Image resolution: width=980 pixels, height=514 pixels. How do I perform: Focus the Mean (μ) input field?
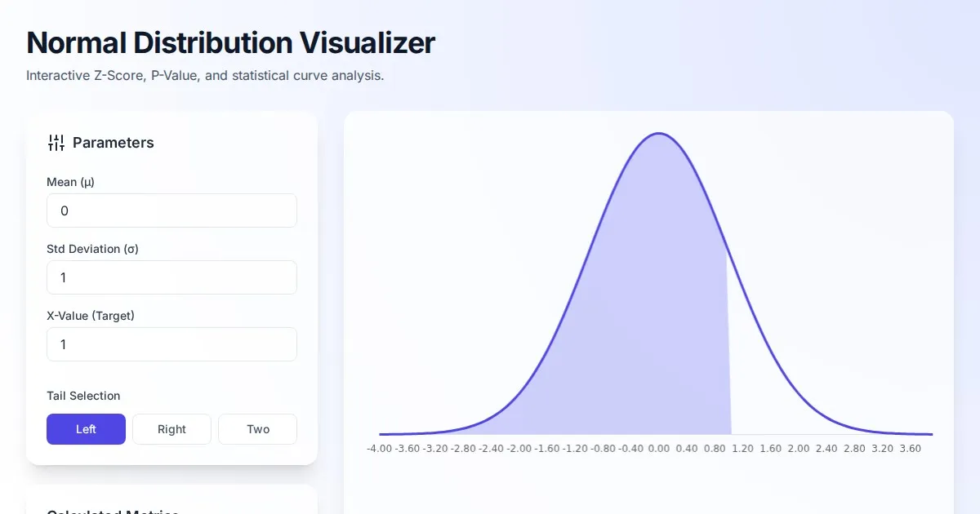tap(171, 210)
